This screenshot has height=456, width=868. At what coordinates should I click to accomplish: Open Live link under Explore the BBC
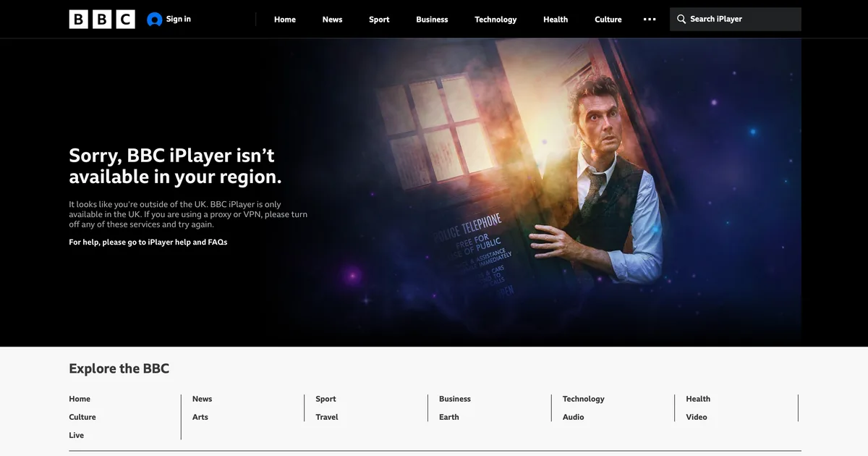(77, 435)
